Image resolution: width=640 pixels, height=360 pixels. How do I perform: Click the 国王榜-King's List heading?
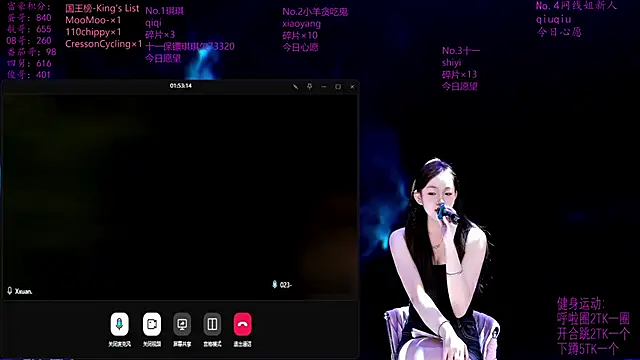(x=102, y=8)
